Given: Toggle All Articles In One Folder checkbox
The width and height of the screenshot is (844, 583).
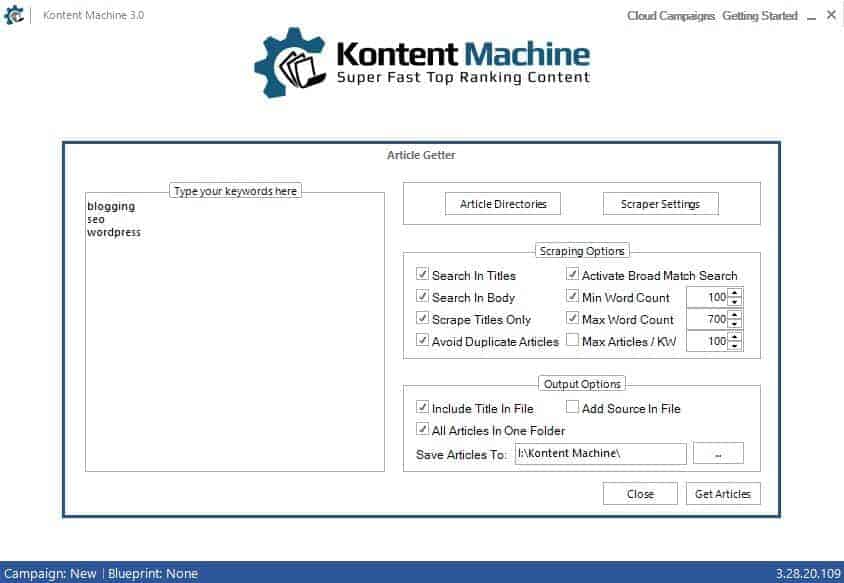Looking at the screenshot, I should tap(423, 430).
